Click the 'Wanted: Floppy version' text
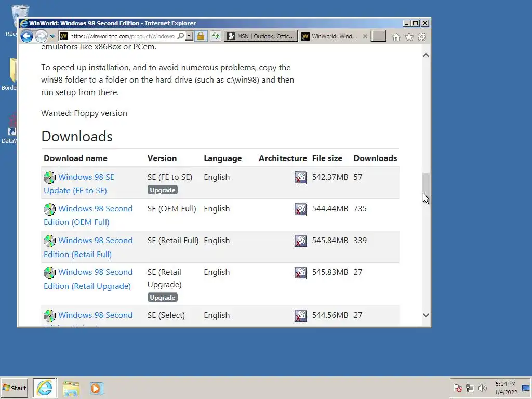532x399 pixels. coord(84,113)
